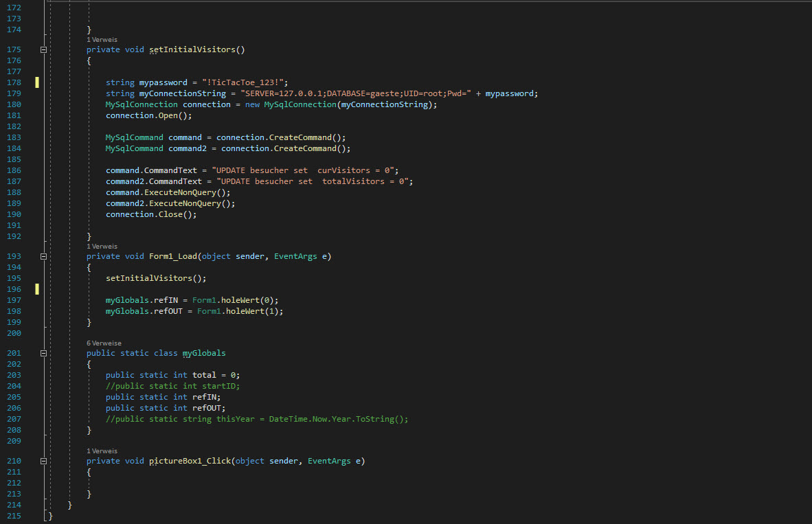
Task: Collapse the setInitialVisitors method region
Action: [x=43, y=50]
